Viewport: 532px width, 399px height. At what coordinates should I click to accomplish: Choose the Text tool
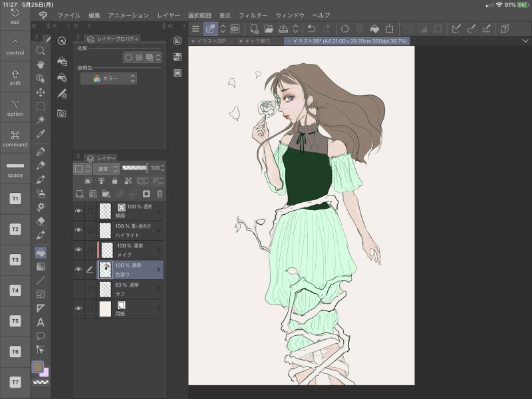click(41, 322)
